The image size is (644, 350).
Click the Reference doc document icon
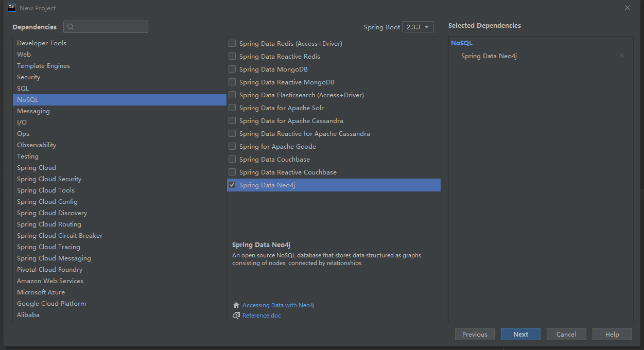236,316
